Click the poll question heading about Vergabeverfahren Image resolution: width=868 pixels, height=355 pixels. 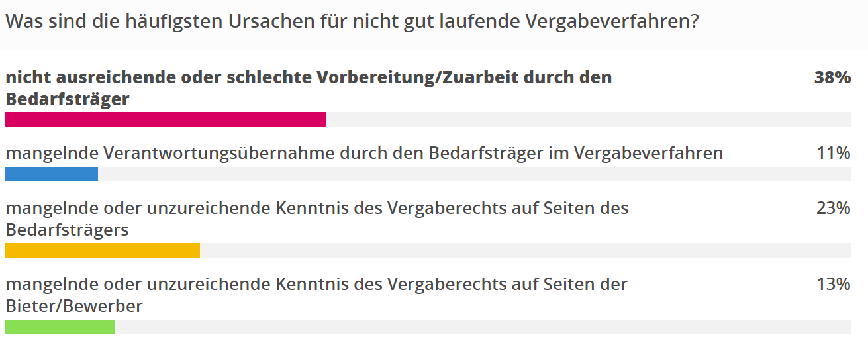[x=352, y=23]
